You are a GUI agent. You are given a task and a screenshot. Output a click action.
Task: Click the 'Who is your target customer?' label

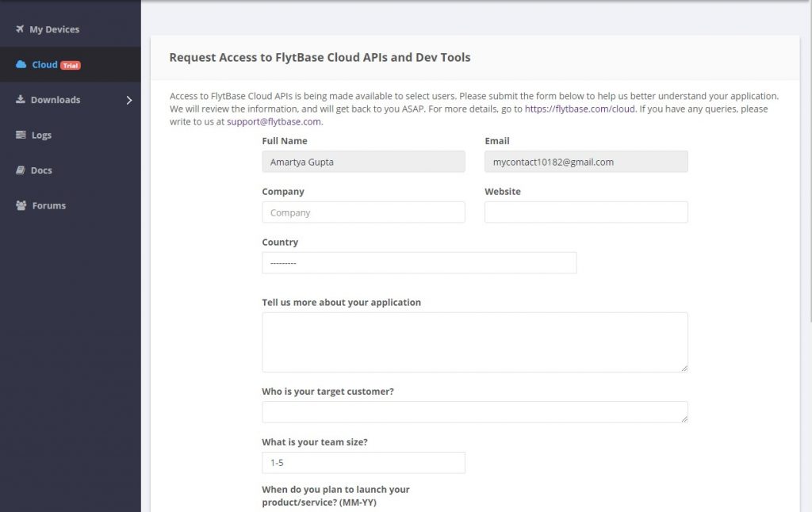[327, 392]
